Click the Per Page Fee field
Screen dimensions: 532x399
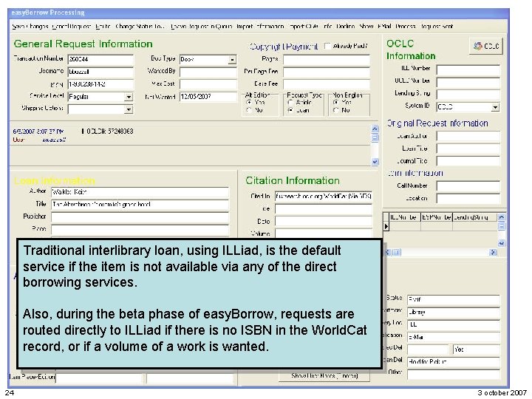tap(327, 72)
